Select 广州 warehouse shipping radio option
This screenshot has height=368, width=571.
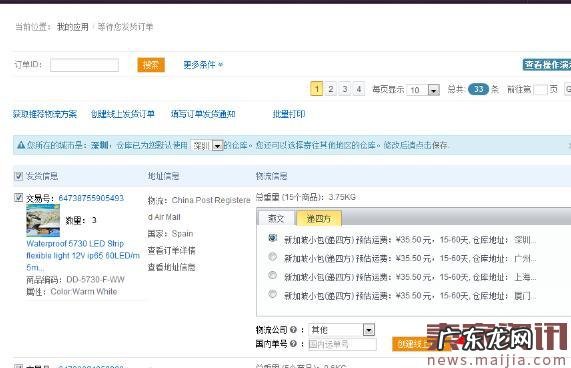point(272,257)
